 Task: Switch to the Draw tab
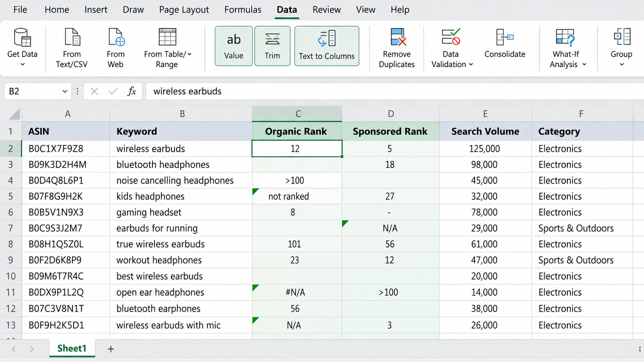tap(133, 10)
